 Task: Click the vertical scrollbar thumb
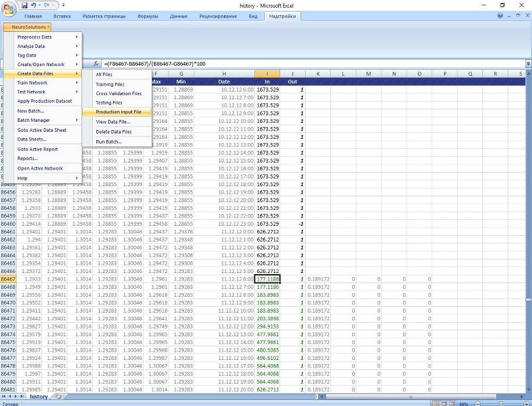click(528, 300)
